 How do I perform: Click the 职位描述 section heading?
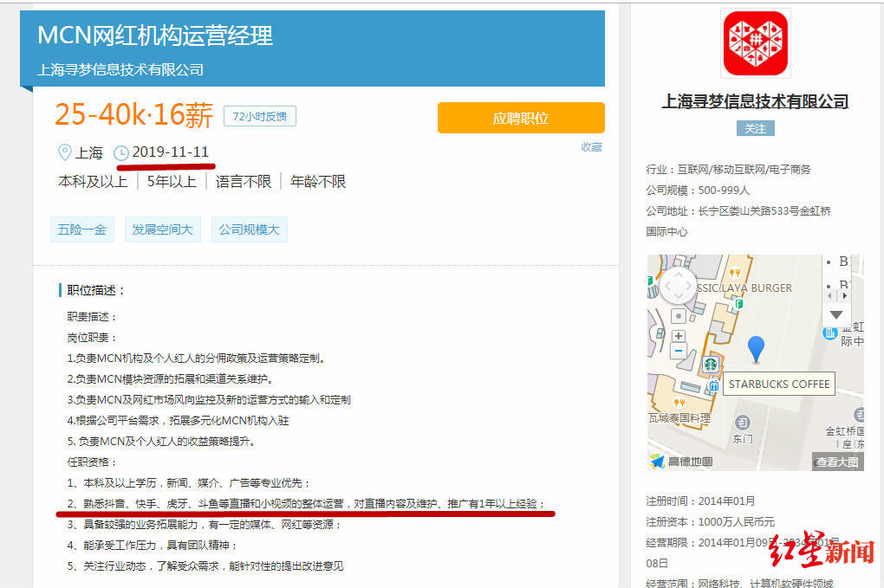(96, 291)
